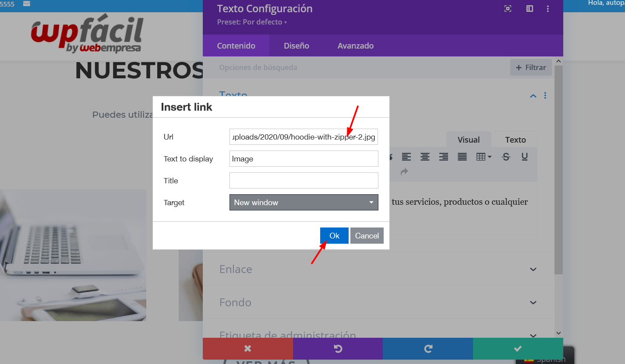Align text right in editor toolbar

(x=444, y=157)
